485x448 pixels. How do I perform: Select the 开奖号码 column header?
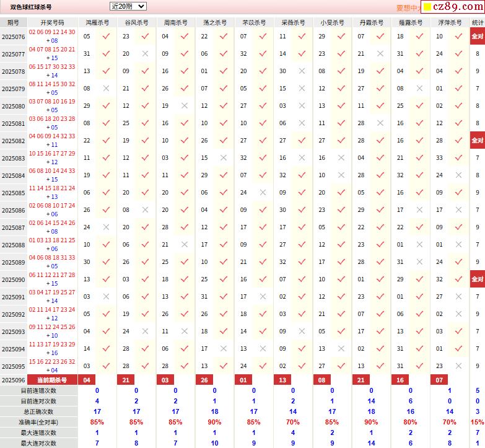click(x=52, y=22)
